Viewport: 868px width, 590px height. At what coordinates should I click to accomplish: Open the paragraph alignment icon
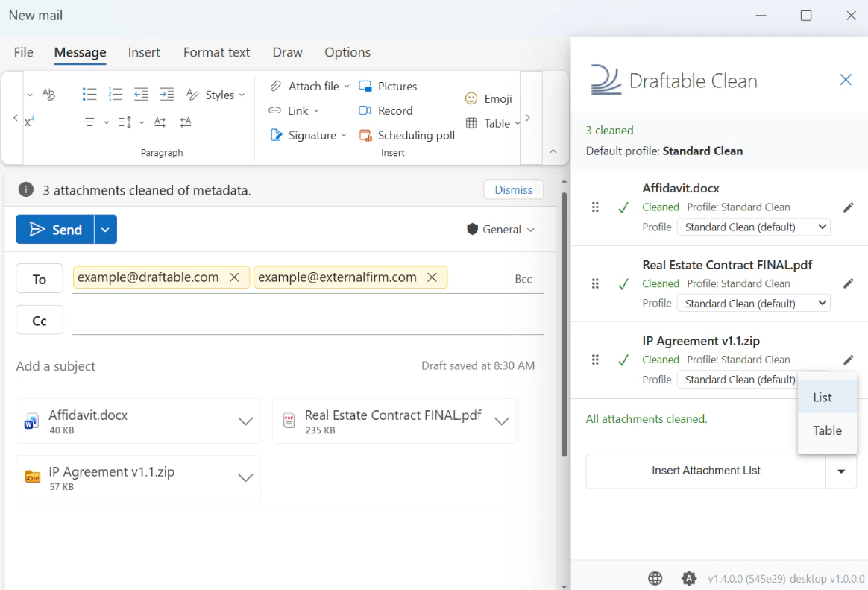point(89,122)
